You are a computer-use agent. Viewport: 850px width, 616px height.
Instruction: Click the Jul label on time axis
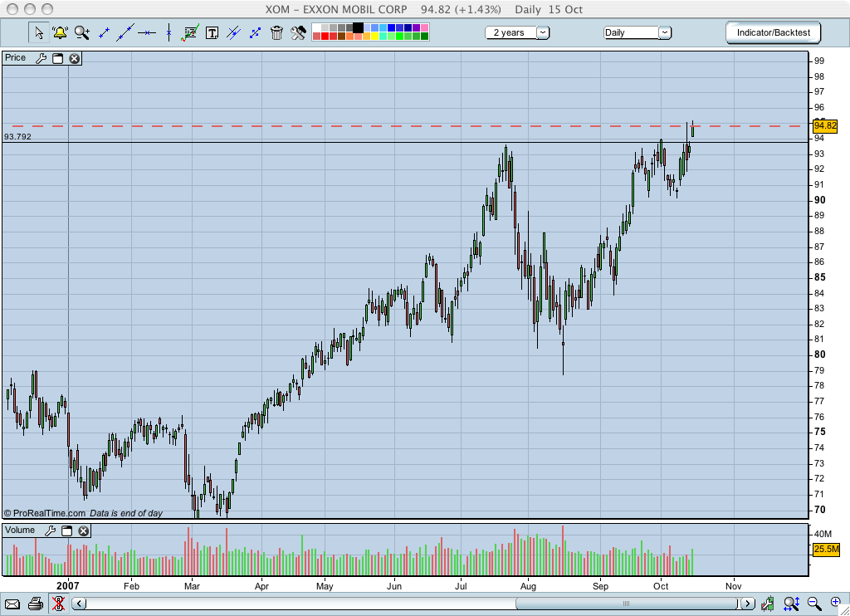click(x=461, y=586)
